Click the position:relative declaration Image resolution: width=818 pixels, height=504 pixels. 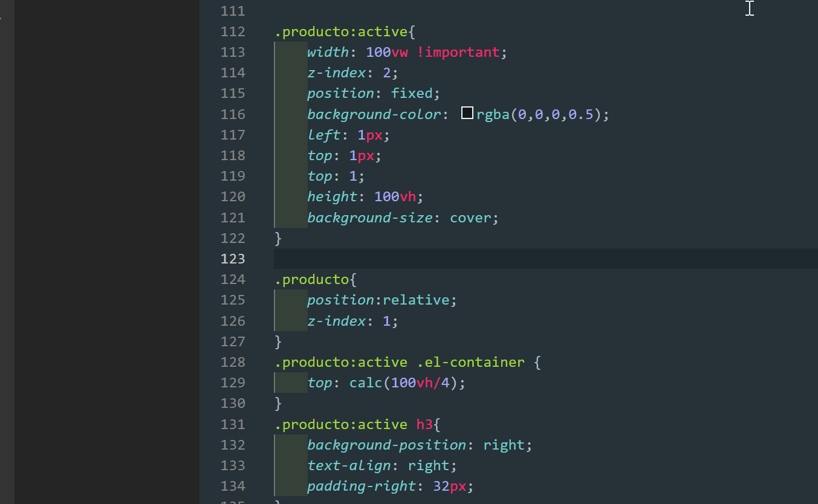381,299
